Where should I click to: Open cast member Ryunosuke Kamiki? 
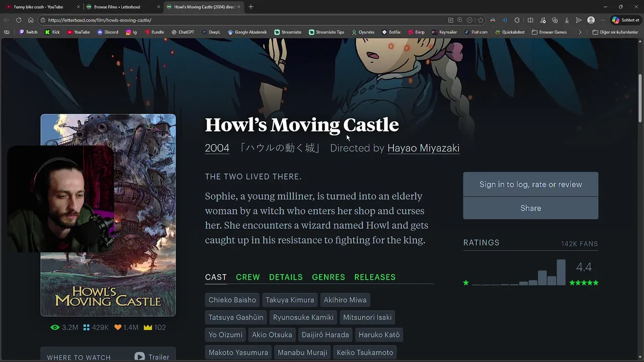click(x=303, y=317)
